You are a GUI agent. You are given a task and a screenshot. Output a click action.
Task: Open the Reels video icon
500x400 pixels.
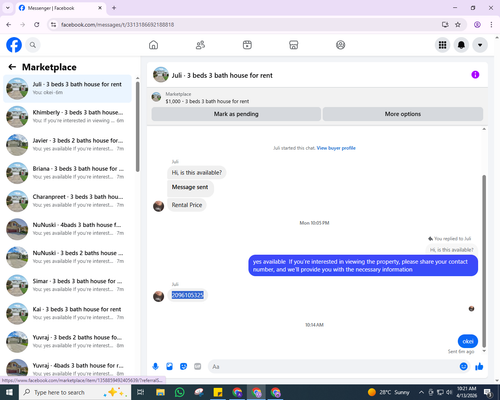tap(247, 45)
